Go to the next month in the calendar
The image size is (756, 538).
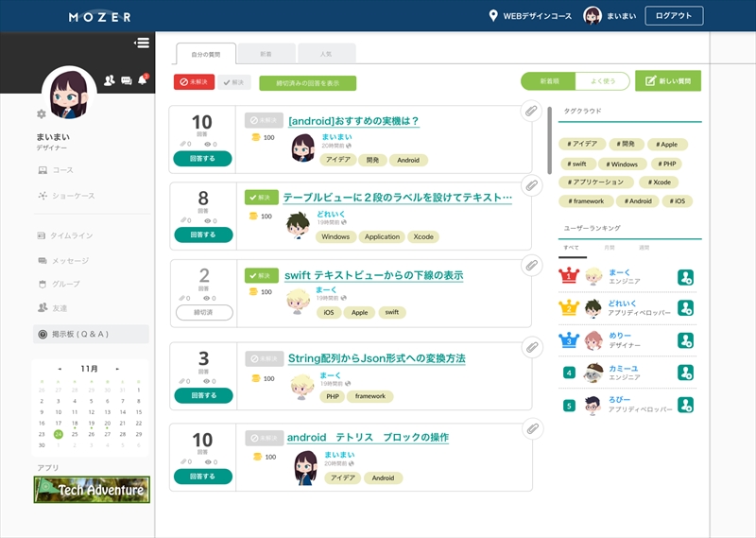[x=117, y=369]
